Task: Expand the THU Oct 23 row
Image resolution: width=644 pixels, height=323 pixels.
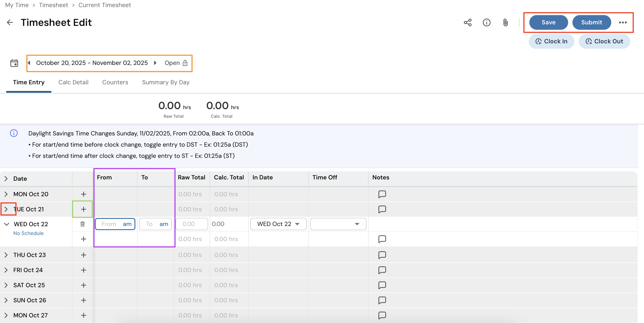Action: (6, 255)
